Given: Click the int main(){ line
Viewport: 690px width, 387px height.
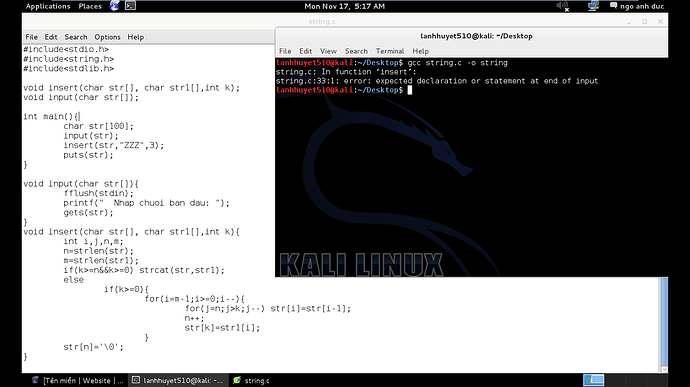Looking at the screenshot, I should pyautogui.click(x=51, y=117).
